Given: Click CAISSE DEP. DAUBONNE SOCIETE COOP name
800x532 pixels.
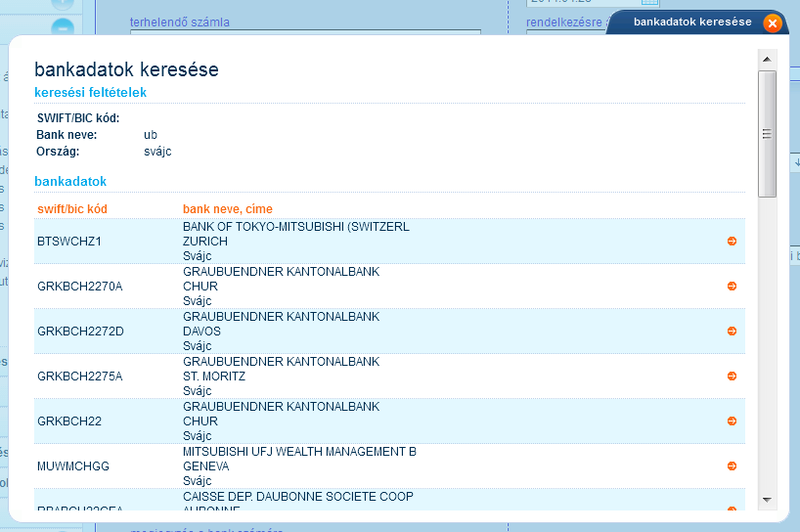Looking at the screenshot, I should coord(298,496).
